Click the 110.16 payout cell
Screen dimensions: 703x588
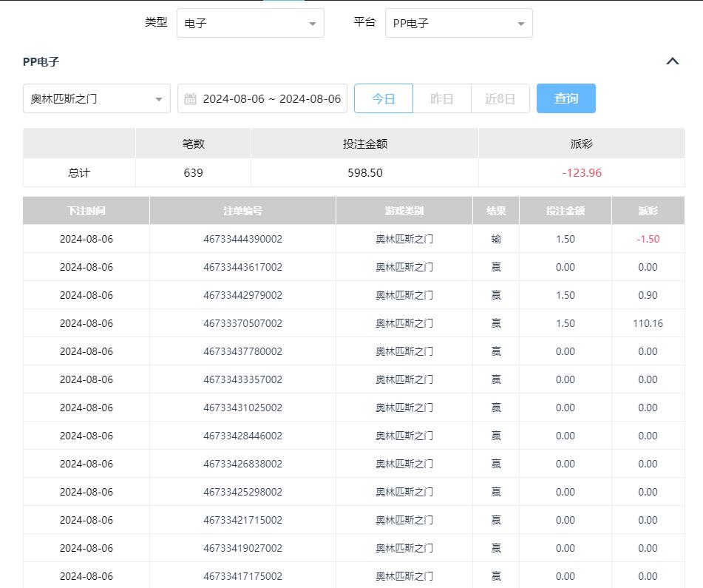coord(648,323)
